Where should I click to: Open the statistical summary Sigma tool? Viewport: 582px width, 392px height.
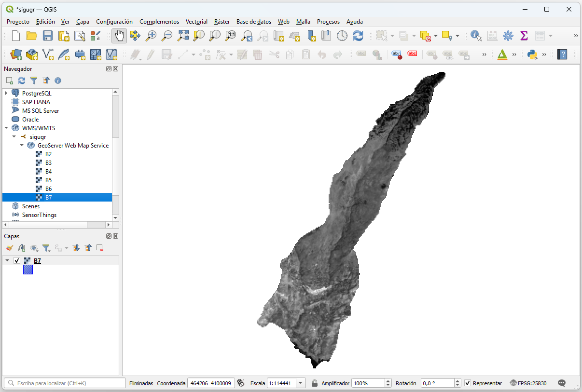coord(524,35)
